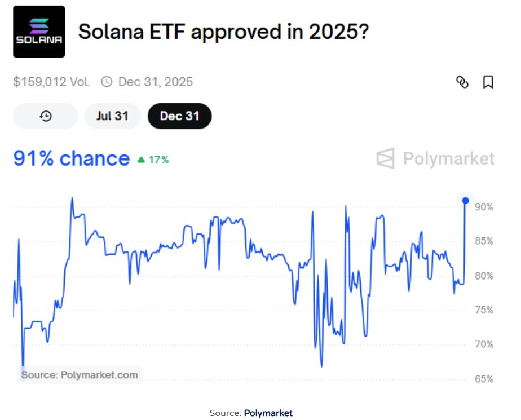Click the clock icon beside Dec 31, 2025
Screen dimensions: 521x420
[107, 82]
